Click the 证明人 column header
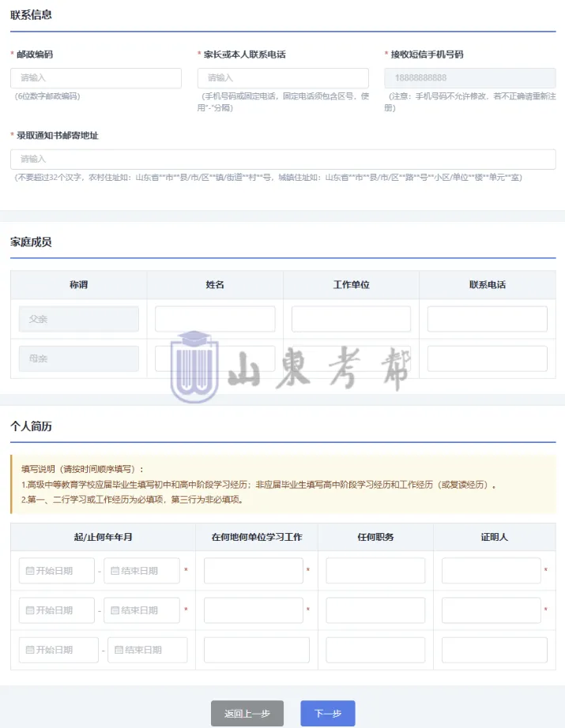 pyautogui.click(x=495, y=537)
